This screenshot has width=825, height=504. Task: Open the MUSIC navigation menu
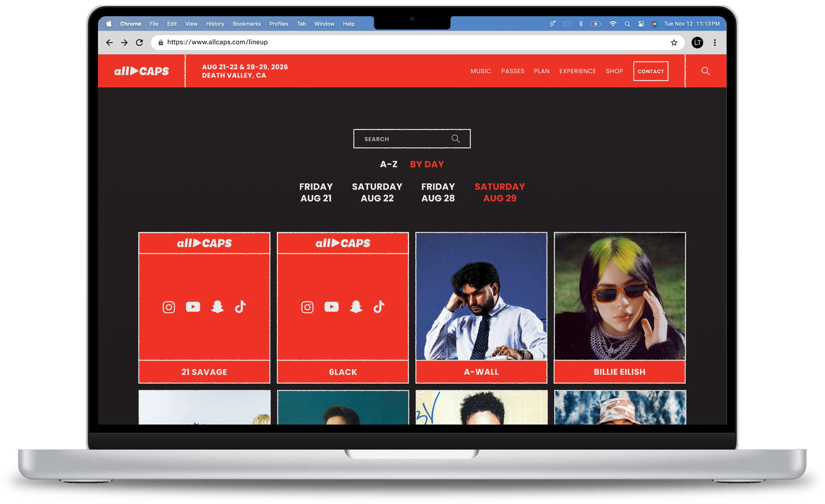tap(480, 71)
